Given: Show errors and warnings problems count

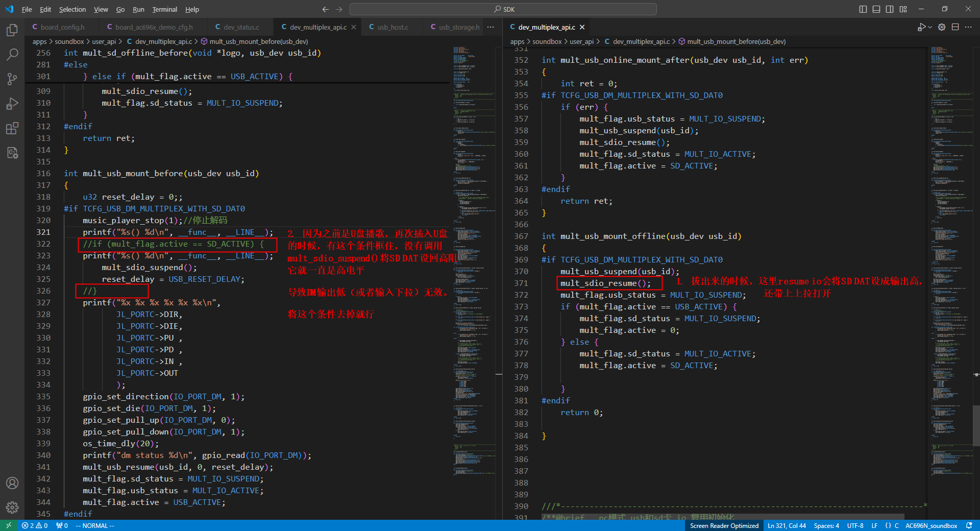Looking at the screenshot, I should pos(35,525).
